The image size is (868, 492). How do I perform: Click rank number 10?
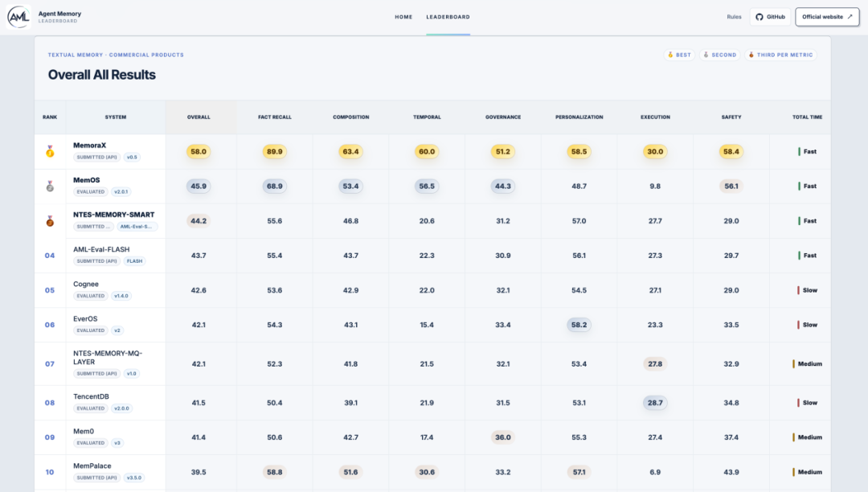tap(50, 472)
